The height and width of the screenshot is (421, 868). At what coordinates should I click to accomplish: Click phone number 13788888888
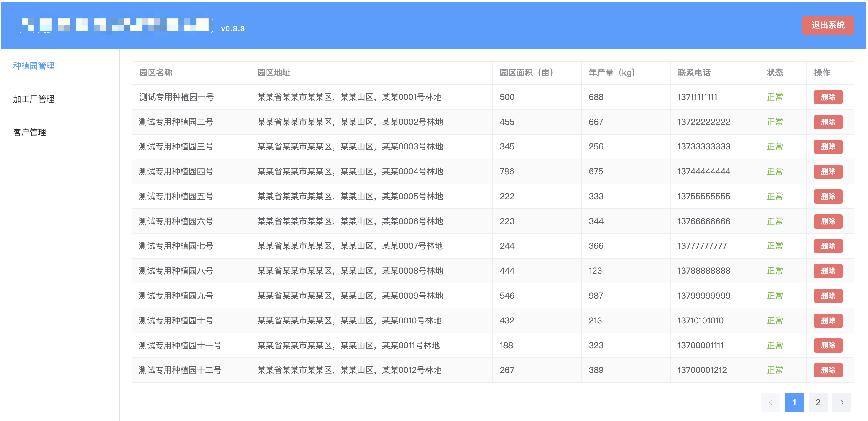click(704, 271)
